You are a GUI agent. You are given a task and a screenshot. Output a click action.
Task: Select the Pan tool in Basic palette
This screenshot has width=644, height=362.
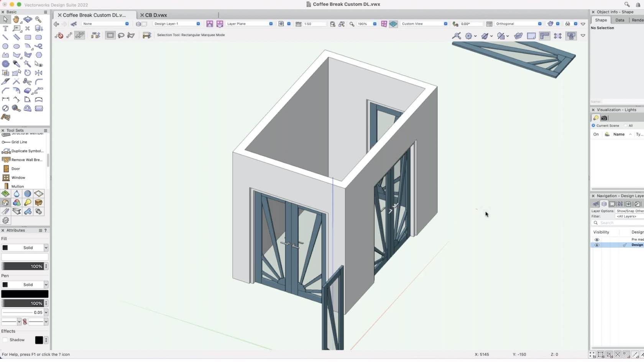point(16,20)
